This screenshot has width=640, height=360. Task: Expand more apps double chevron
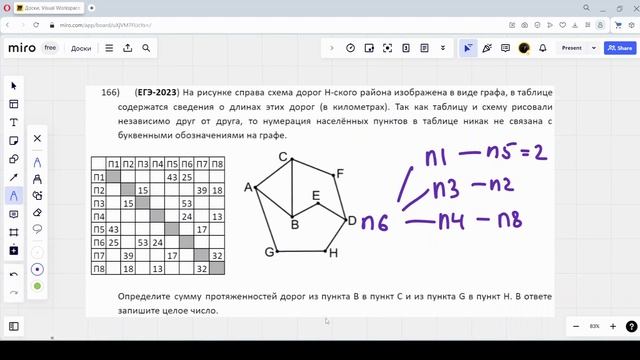(443, 48)
